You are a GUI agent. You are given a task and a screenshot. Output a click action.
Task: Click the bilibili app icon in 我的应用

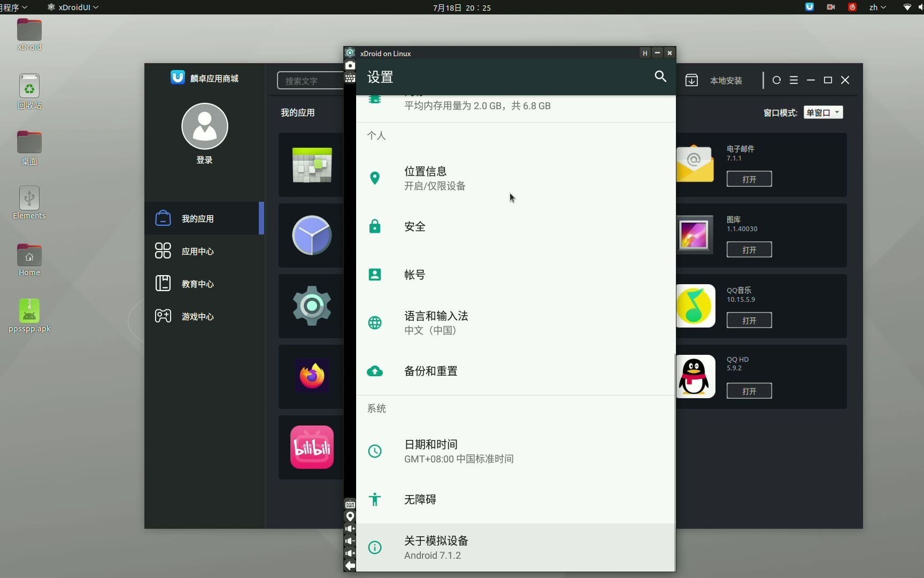pyautogui.click(x=312, y=447)
